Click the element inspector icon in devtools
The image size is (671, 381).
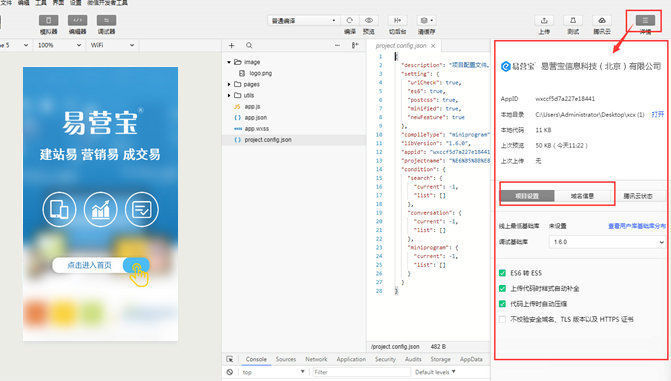tap(230, 359)
